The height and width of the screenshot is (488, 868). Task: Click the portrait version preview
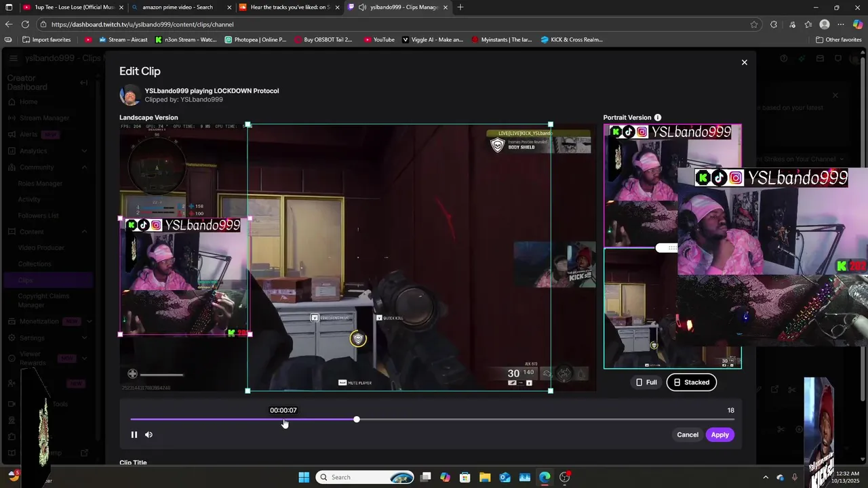673,246
